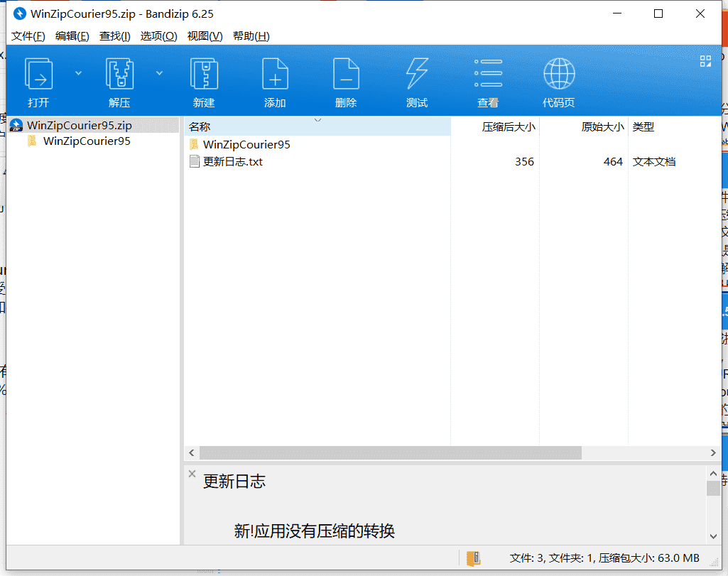The width and height of the screenshot is (728, 576).
Task: Click the preview pane scroll down arrow
Action: pos(713,536)
